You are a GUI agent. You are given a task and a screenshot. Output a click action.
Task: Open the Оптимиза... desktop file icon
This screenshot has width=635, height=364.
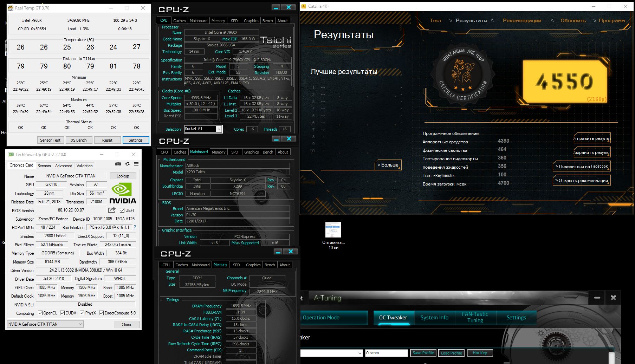coord(333,235)
